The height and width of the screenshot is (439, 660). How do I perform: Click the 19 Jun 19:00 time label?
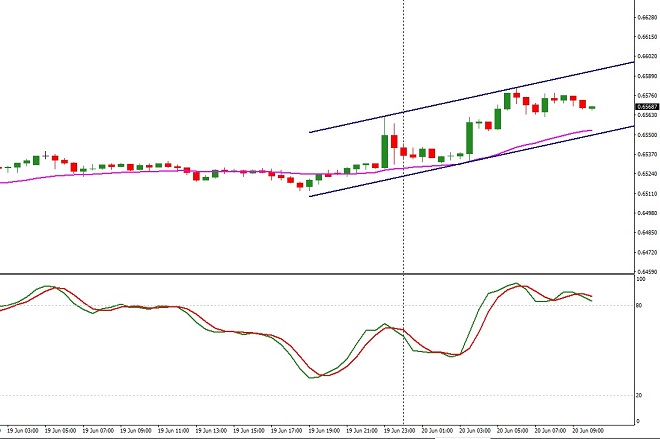[324, 431]
